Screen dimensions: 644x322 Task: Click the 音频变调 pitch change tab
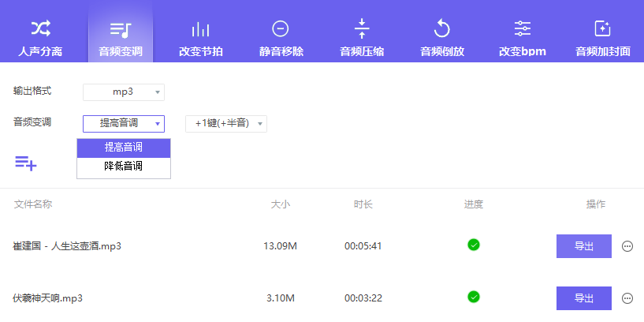coord(121,38)
